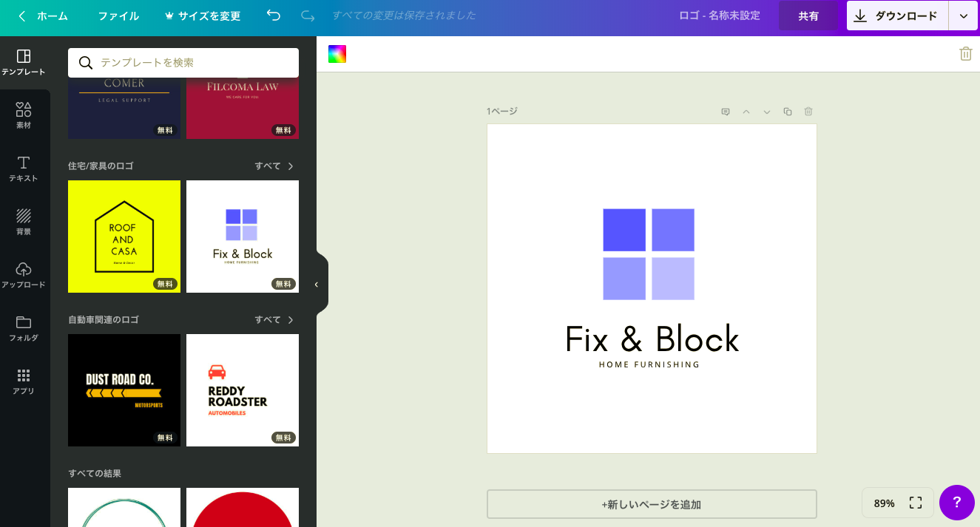Select the red circle template thumbnail
Image resolution: width=980 pixels, height=527 pixels.
coord(243,508)
